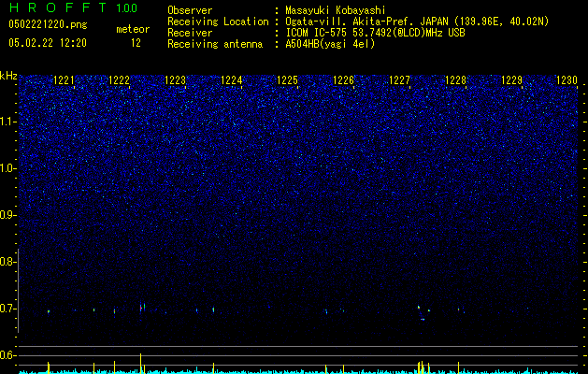Click the version number 1.00
588x374 pixels.
[127, 7]
